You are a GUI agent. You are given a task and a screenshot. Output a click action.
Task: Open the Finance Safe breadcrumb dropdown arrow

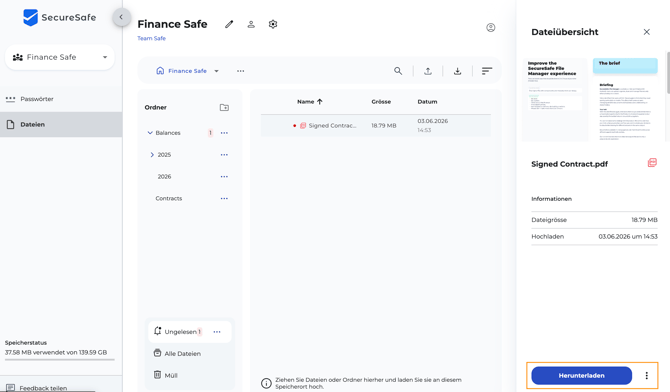(x=217, y=71)
